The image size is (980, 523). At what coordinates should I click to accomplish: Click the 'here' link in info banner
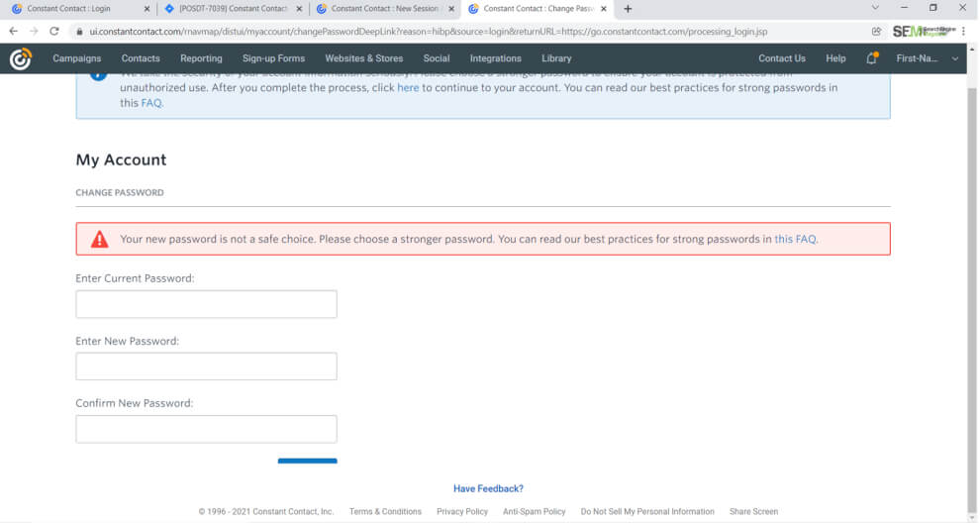tap(408, 87)
